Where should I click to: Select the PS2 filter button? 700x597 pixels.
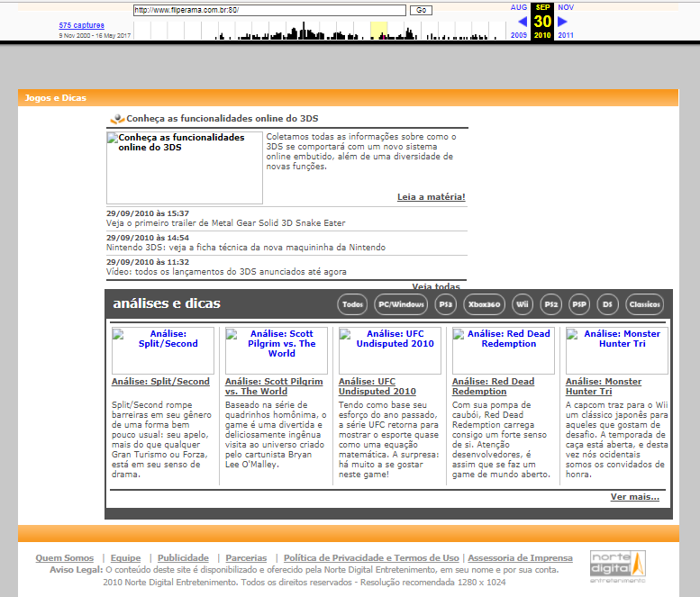click(550, 304)
